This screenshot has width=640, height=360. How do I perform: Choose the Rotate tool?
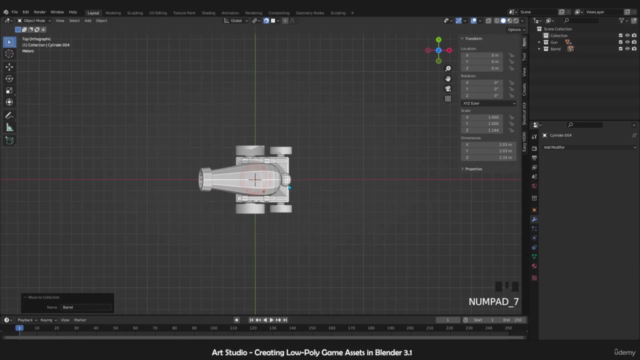click(x=9, y=78)
